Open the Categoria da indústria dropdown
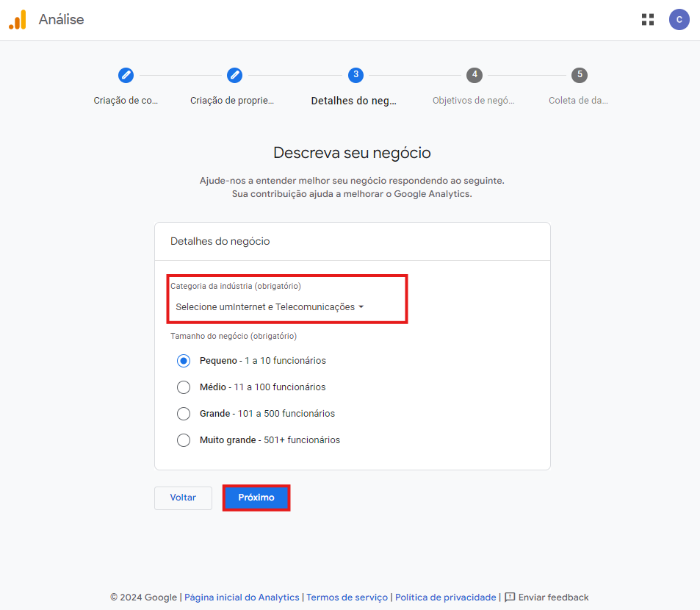 pyautogui.click(x=270, y=307)
